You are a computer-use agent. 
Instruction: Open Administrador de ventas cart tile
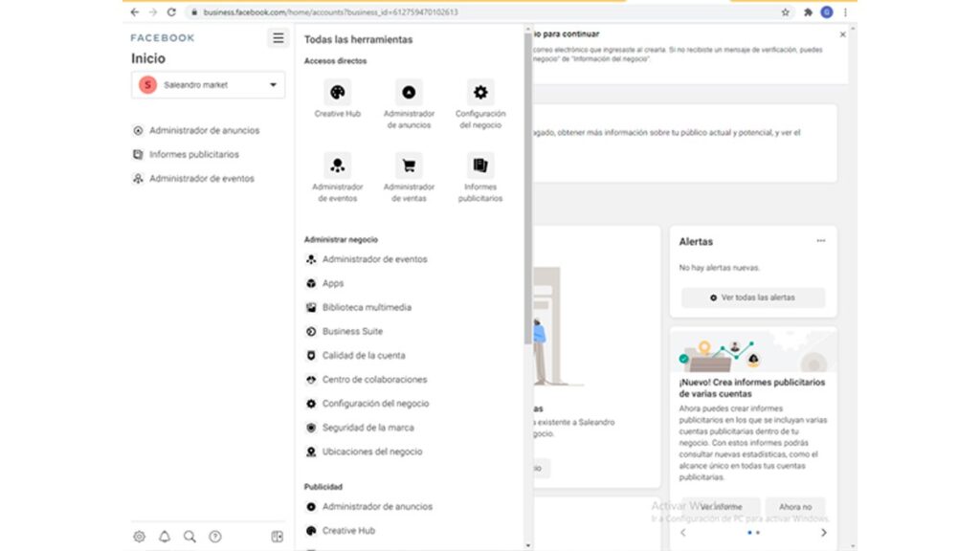coord(409,177)
